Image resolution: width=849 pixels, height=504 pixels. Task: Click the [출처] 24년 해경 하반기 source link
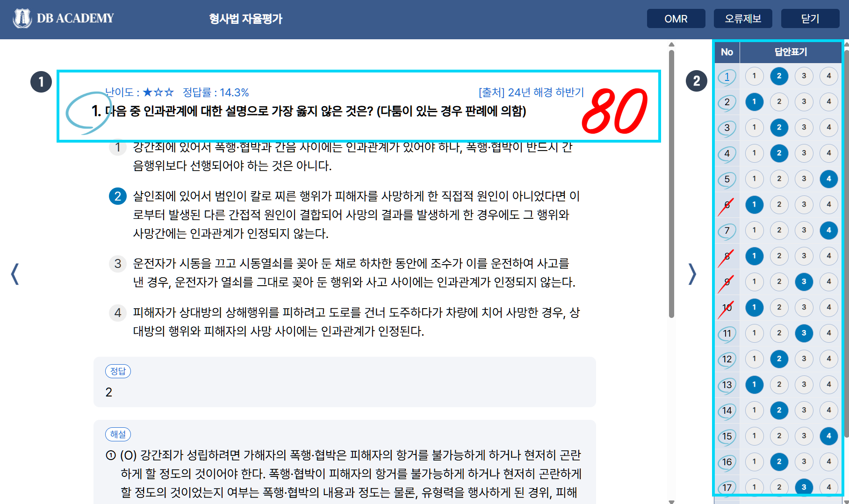pyautogui.click(x=531, y=93)
